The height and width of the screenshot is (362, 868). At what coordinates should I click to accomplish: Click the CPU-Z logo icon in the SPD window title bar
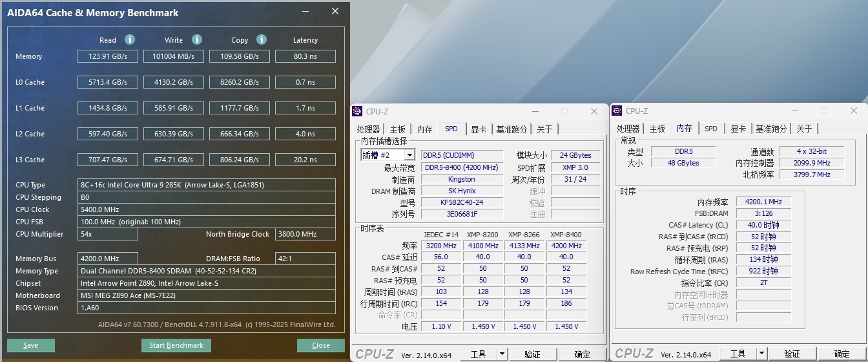pyautogui.click(x=358, y=111)
